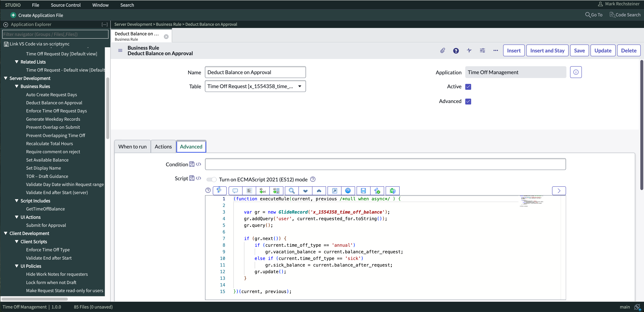This screenshot has width=644, height=312.
Task: Open activity stream pulse icon
Action: point(469,51)
